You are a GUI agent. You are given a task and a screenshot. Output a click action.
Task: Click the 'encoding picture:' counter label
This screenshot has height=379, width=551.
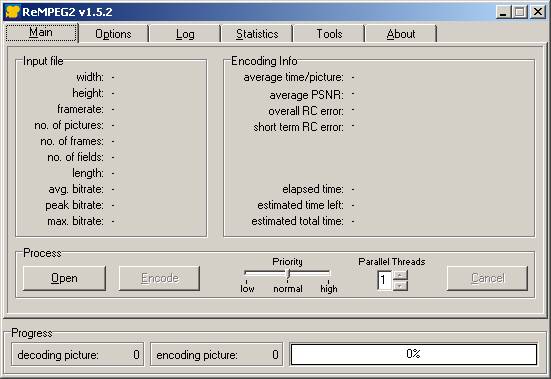tap(197, 355)
